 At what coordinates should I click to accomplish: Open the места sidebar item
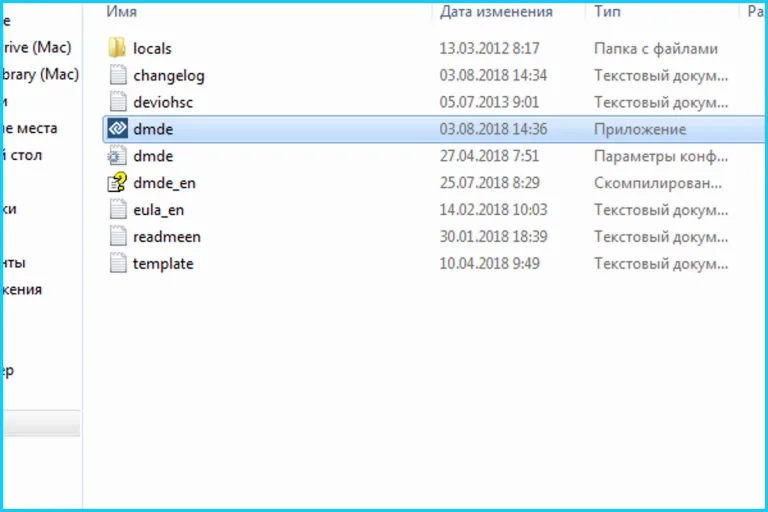[x=30, y=128]
